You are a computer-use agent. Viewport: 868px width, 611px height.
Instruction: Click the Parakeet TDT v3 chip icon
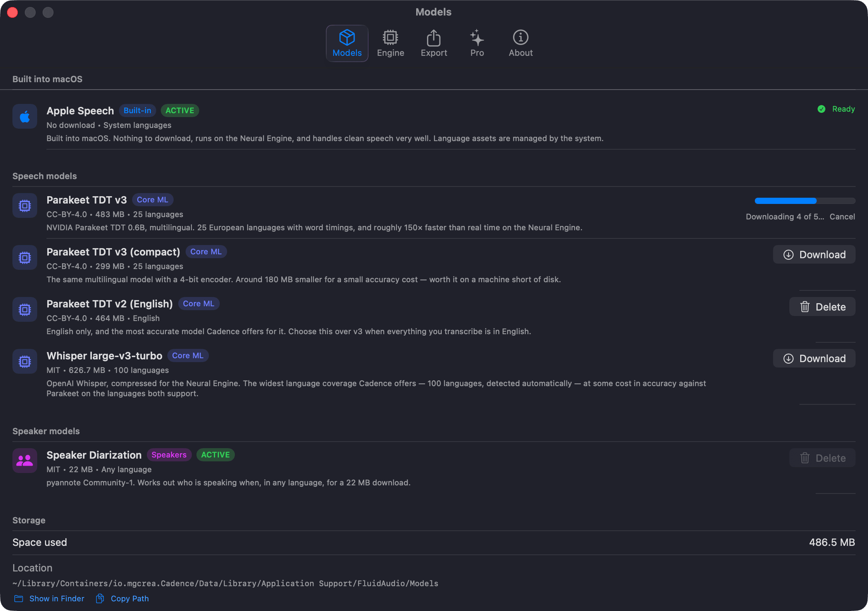(25, 205)
